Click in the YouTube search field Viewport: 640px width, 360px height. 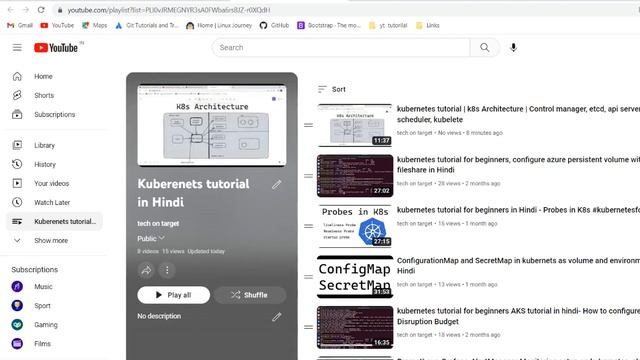tap(341, 48)
